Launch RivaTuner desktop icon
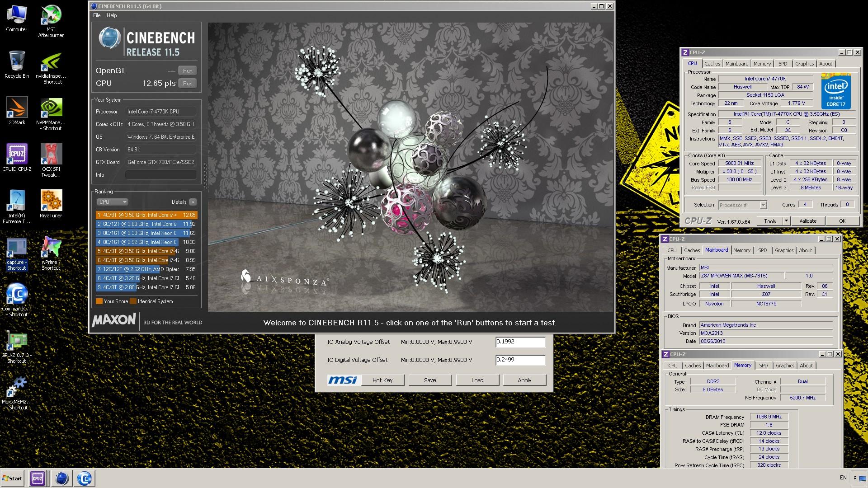The image size is (868, 488). click(x=51, y=204)
